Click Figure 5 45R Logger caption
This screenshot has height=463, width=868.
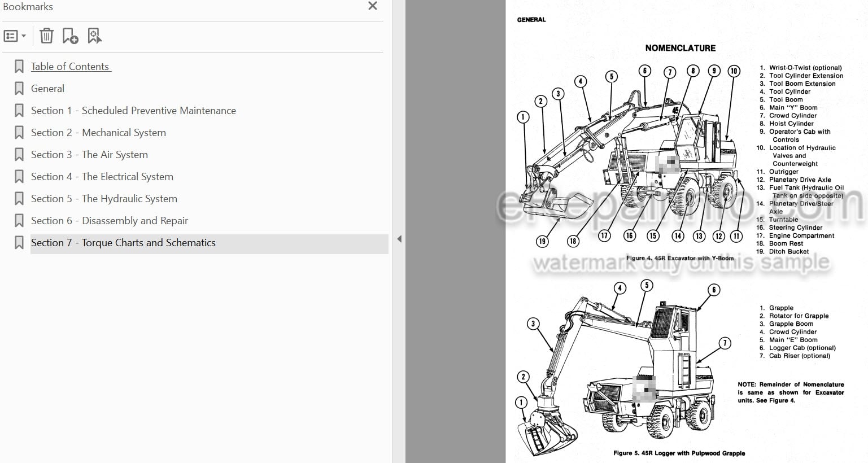(x=679, y=453)
